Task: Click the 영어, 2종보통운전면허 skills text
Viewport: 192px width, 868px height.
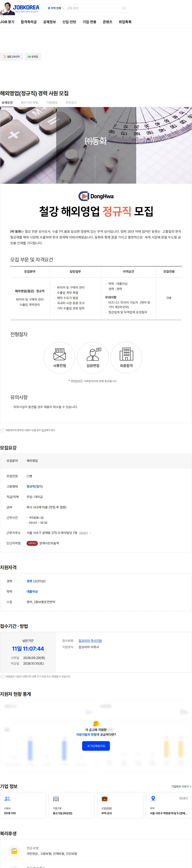Action: [x=41, y=602]
